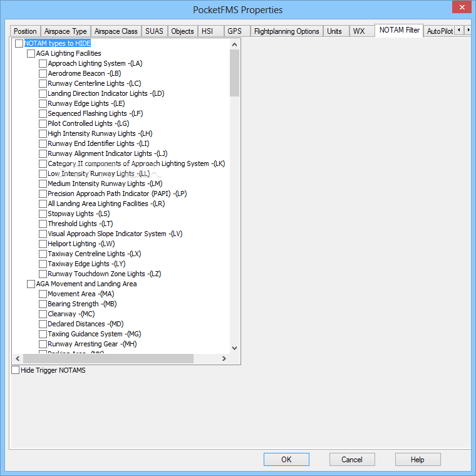The width and height of the screenshot is (476, 476).
Task: Click the vertical scrollbar thumb
Action: (234, 73)
